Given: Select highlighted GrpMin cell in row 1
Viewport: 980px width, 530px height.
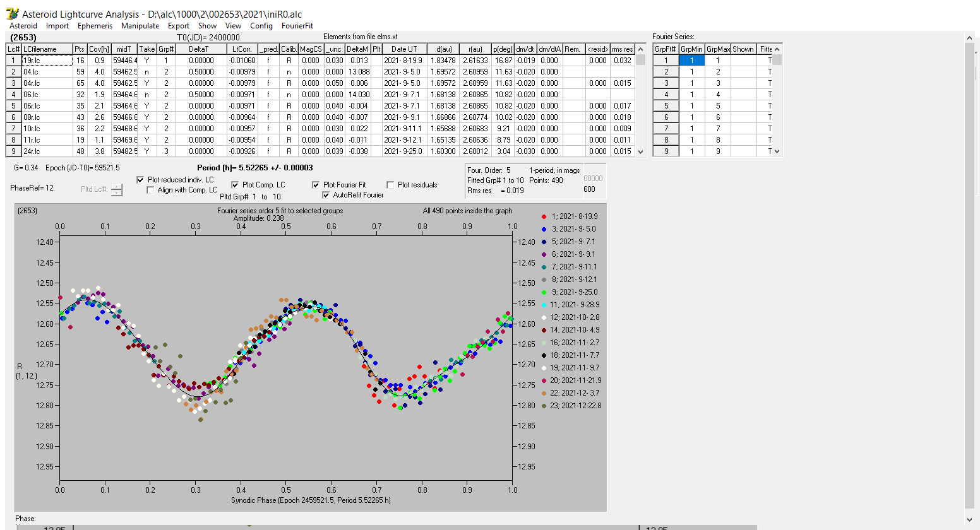Looking at the screenshot, I should 691,61.
